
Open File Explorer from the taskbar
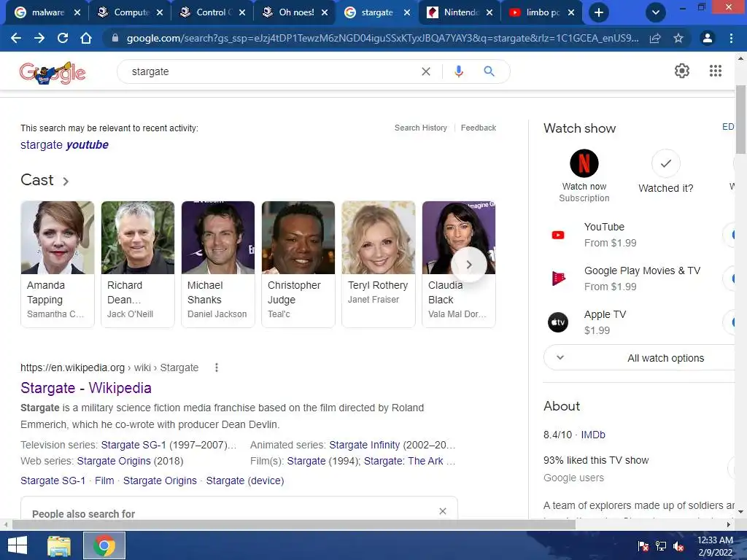pyautogui.click(x=59, y=545)
